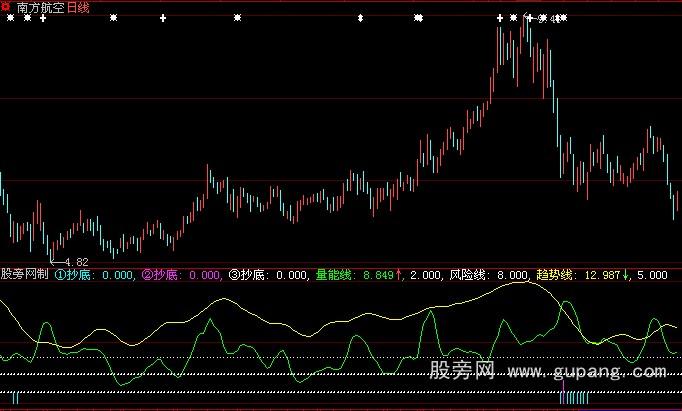Select the ①抄底 indicator value 0.000
The height and width of the screenshot is (411, 682).
117,275
